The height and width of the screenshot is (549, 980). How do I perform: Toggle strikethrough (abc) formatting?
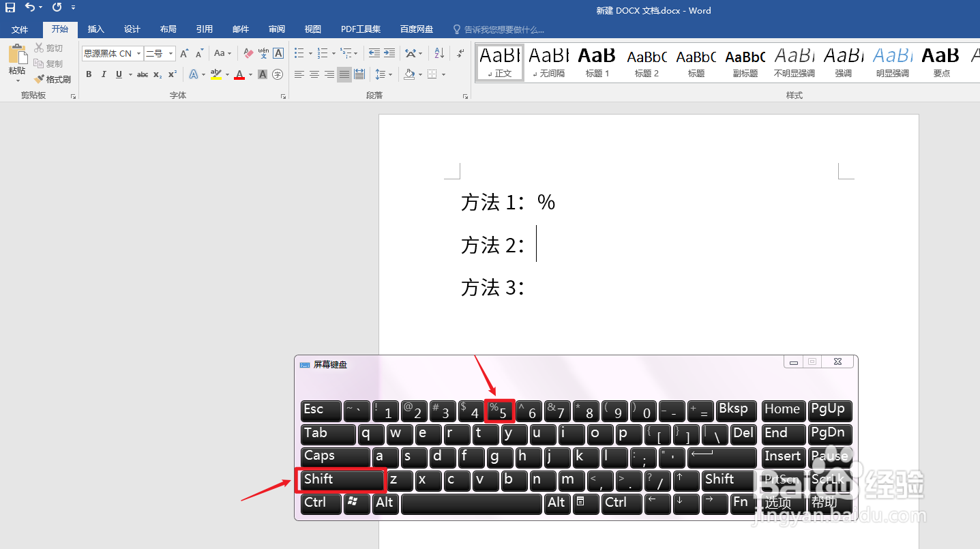point(143,74)
